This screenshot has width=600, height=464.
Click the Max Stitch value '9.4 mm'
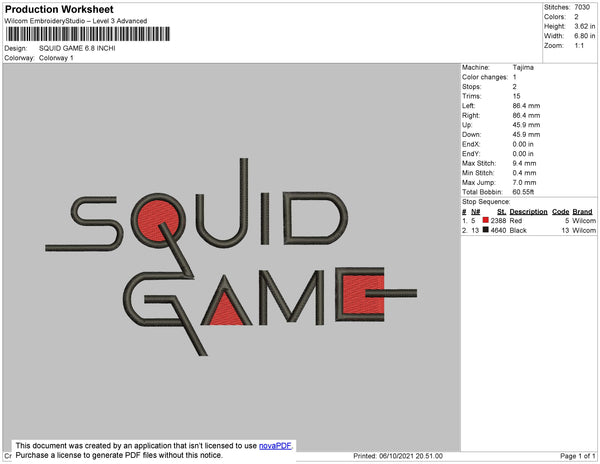[x=525, y=163]
